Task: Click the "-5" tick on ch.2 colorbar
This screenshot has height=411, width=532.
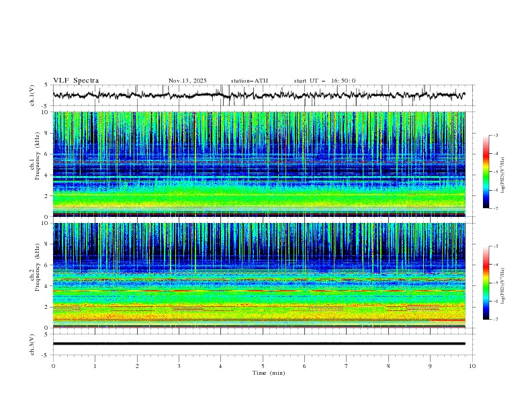Action: pos(496,283)
